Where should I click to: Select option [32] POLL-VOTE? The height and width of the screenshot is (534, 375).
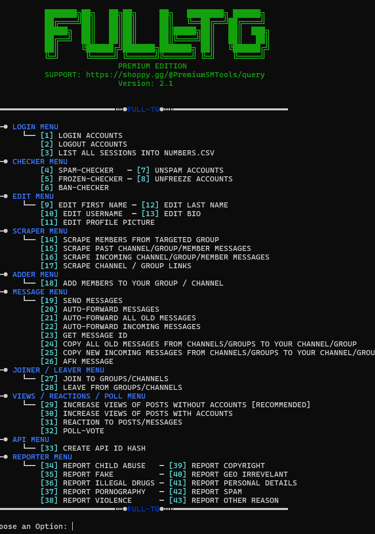coord(72,431)
